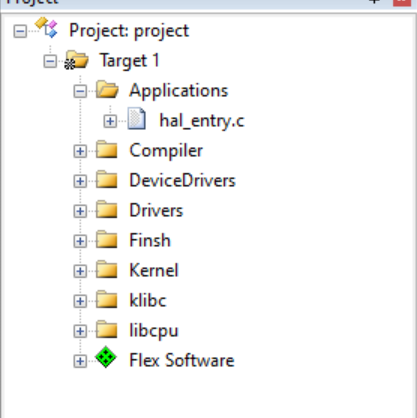417x418 pixels.
Task: Select the 'Finsh' group label
Action: (x=150, y=240)
